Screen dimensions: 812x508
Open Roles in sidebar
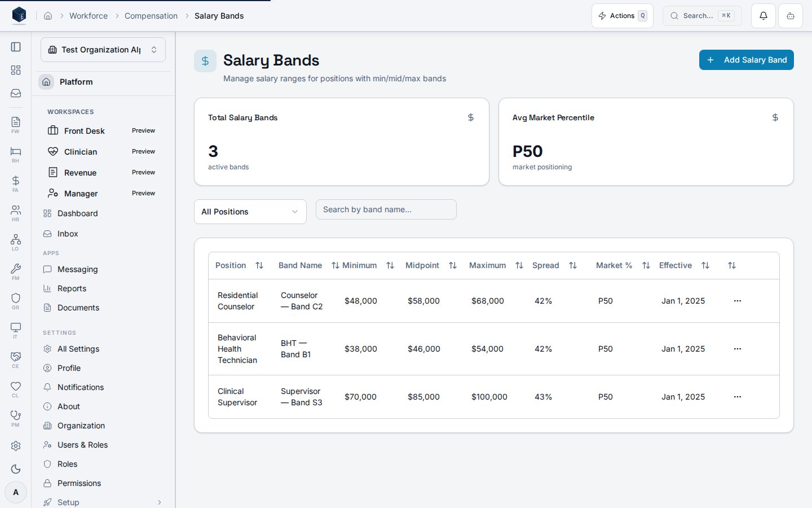point(103,464)
